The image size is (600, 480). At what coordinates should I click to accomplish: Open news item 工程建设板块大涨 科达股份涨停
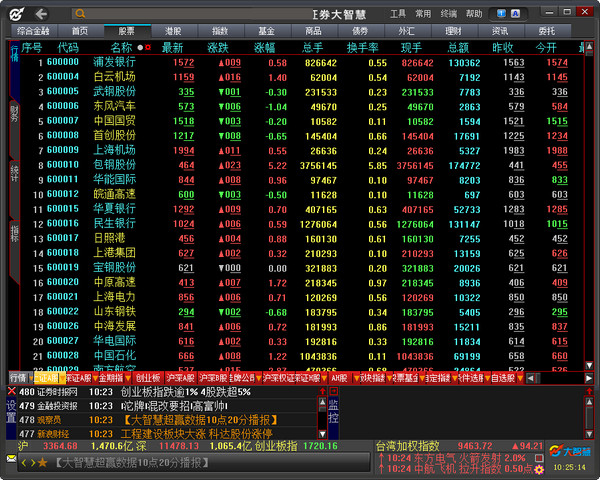tap(196, 434)
